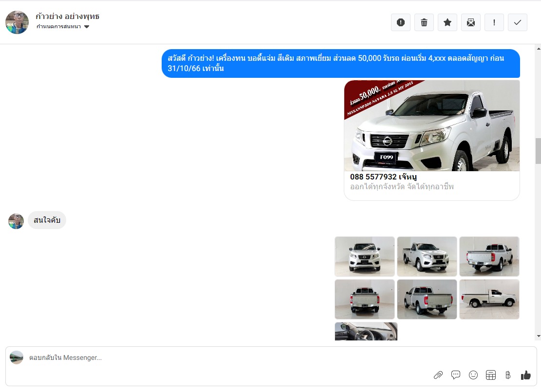The height and width of the screenshot is (392, 541).
Task: Flag conversation with exclamation mark icon
Action: 494,22
